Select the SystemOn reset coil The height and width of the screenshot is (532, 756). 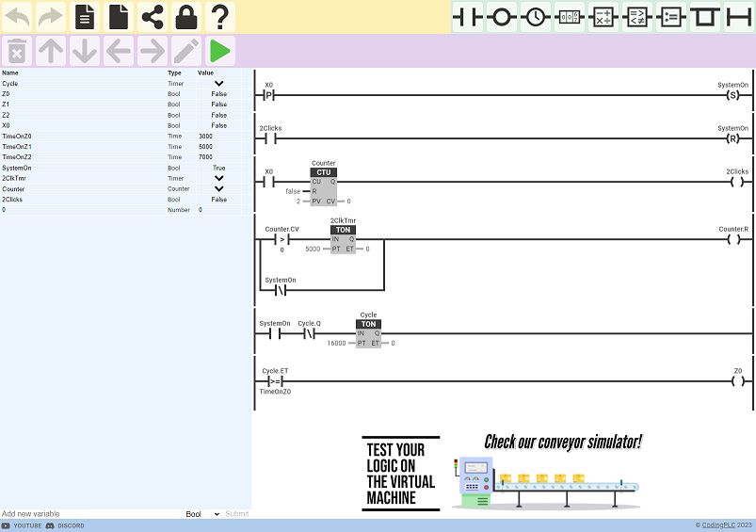pyautogui.click(x=732, y=139)
